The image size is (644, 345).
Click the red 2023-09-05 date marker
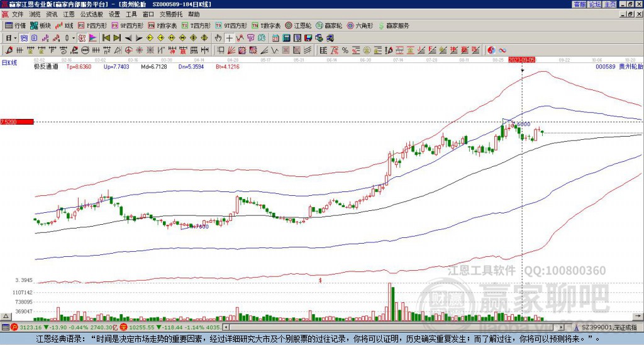pos(522,60)
